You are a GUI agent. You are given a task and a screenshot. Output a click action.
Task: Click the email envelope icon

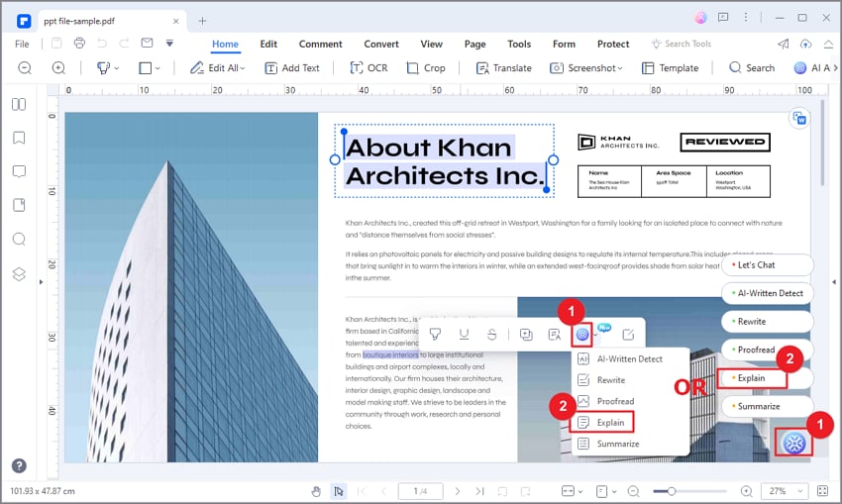[x=147, y=43]
